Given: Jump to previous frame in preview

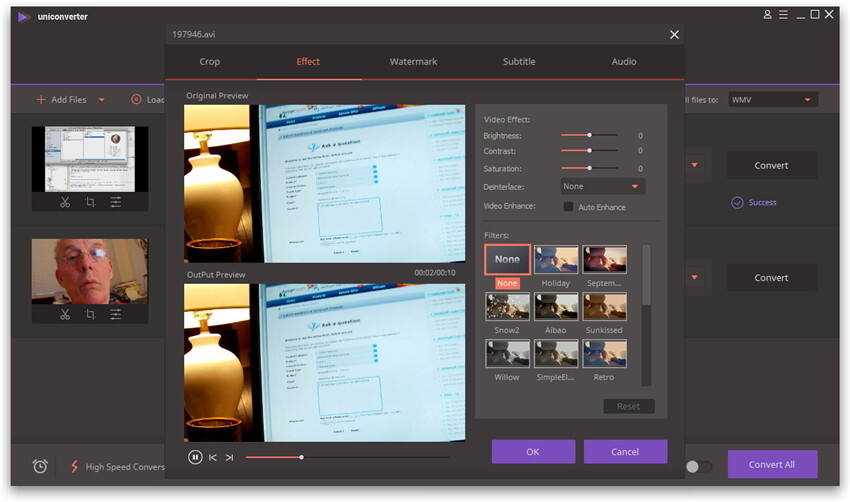Looking at the screenshot, I should 213,457.
